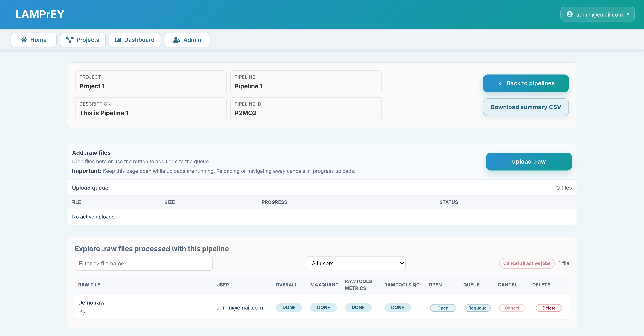Open the Dashboard tab

click(x=135, y=40)
